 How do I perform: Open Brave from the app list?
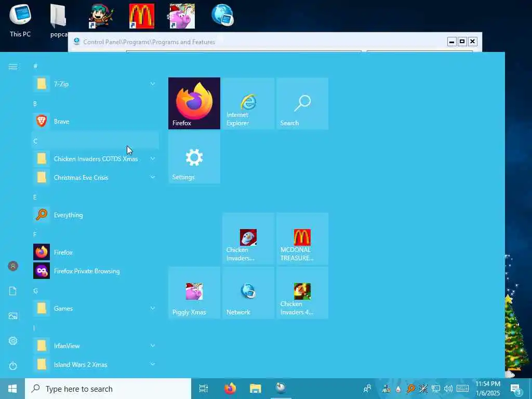tap(96, 122)
